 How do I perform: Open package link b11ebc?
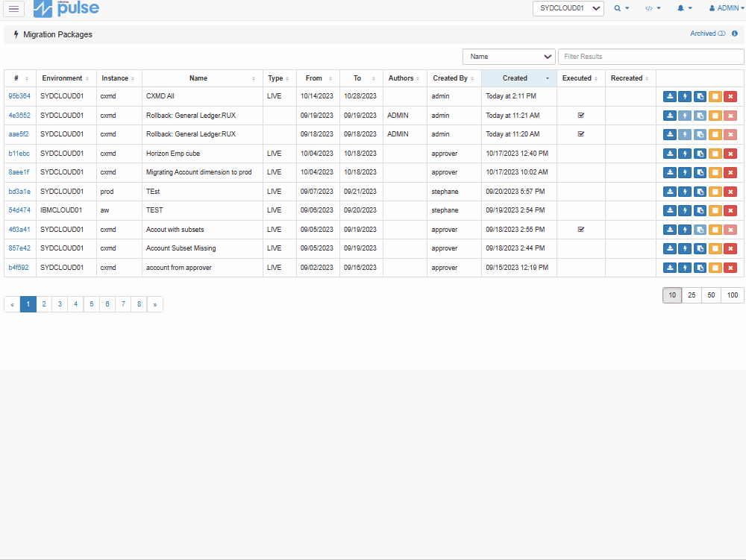(19, 154)
